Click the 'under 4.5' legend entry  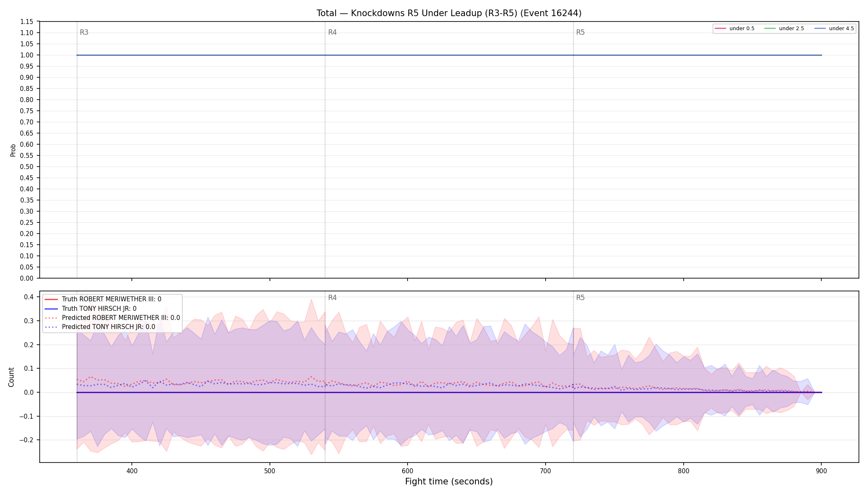[x=834, y=29]
